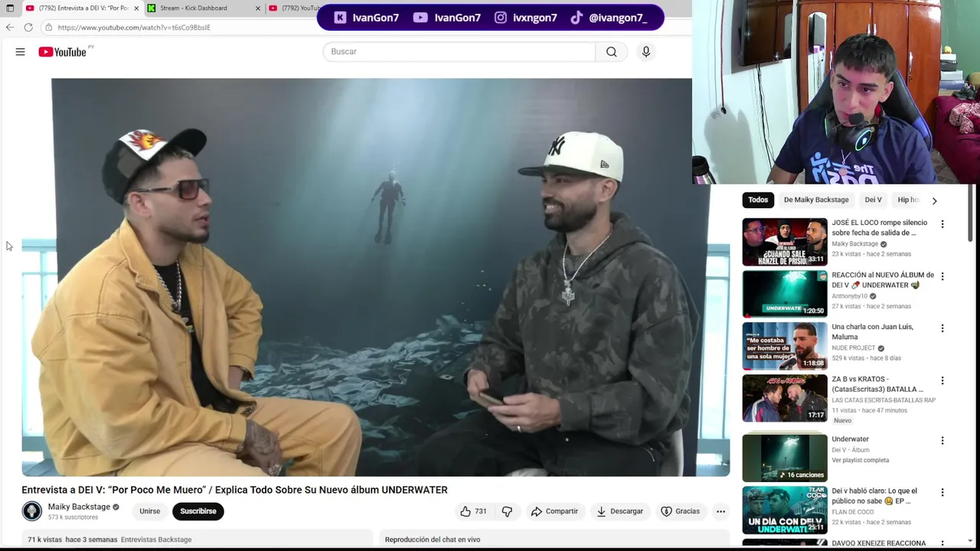Click Reproducción del chat en vivo
The image size is (980, 551).
point(433,540)
